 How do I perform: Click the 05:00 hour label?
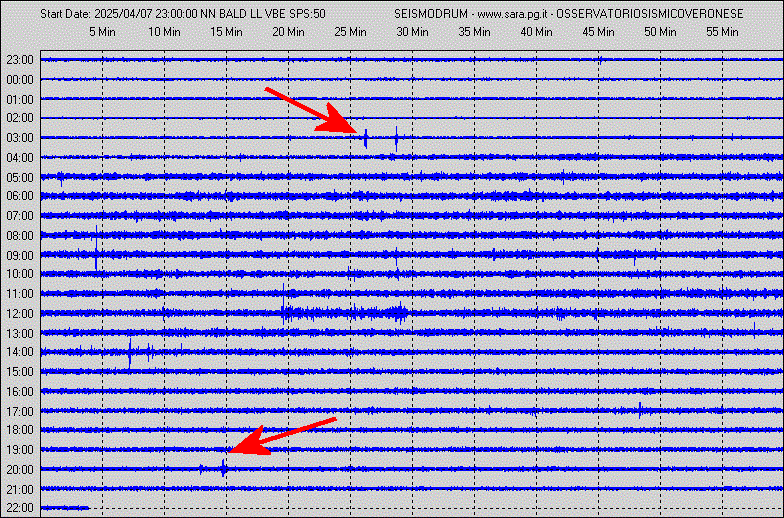(x=20, y=178)
